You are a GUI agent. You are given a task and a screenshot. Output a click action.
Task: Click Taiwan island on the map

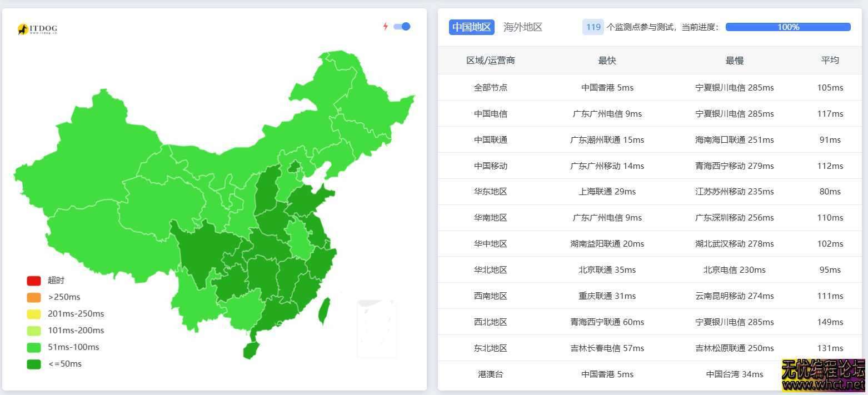(323, 311)
